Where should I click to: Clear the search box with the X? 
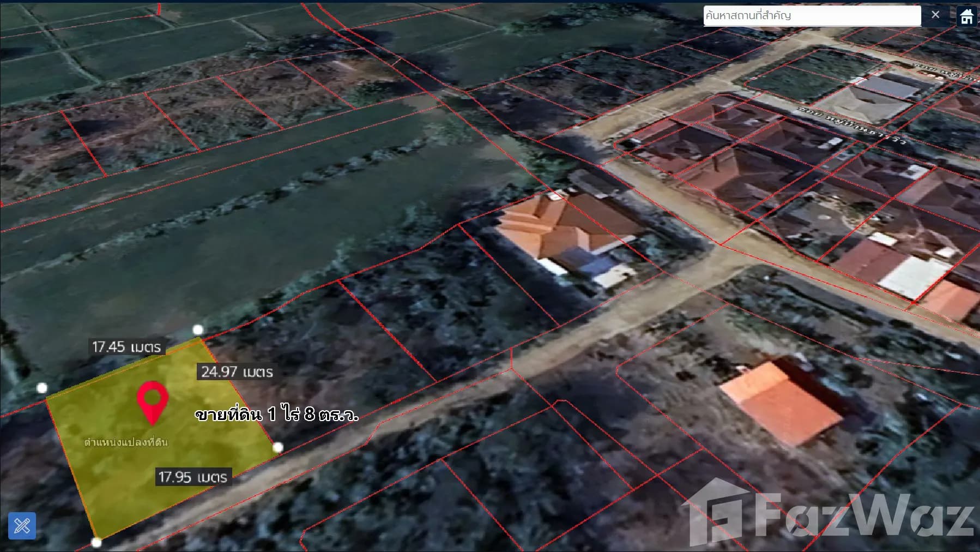coord(935,15)
